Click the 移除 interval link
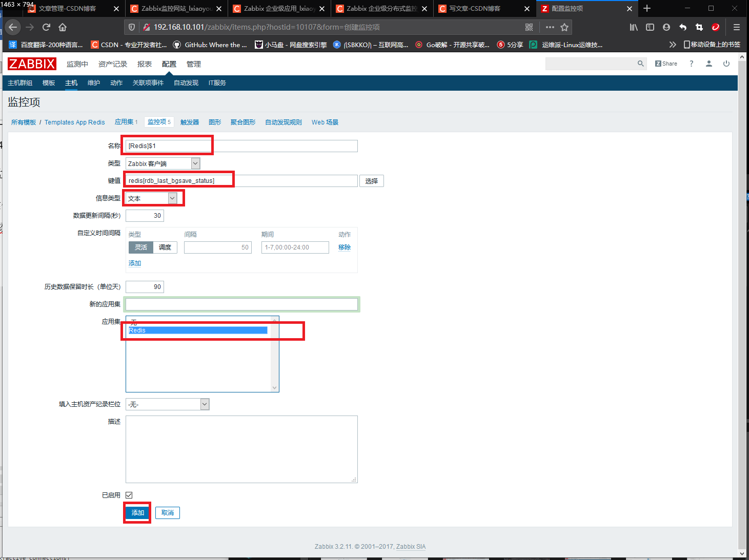This screenshot has width=749, height=560. click(x=345, y=247)
